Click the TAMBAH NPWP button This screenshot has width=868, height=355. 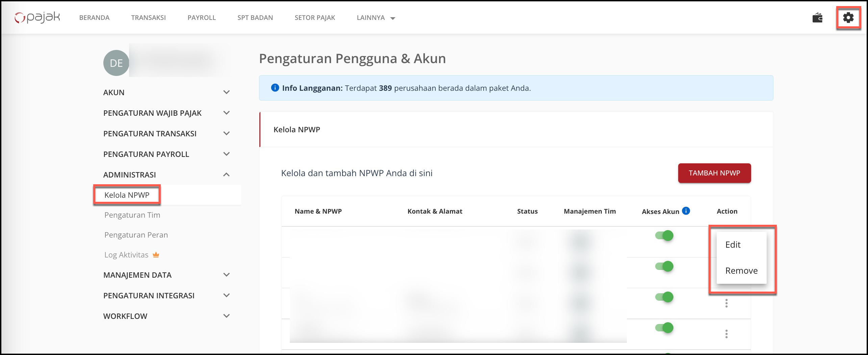click(x=714, y=173)
